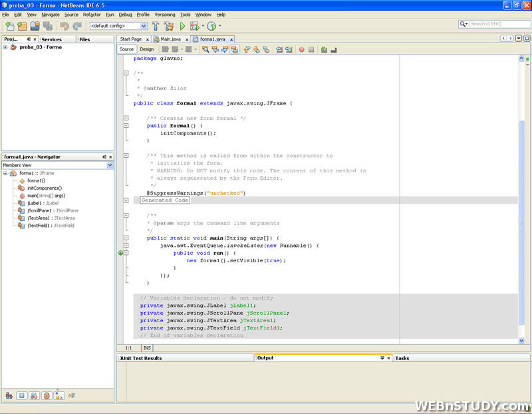The height and width of the screenshot is (414, 532).
Task: Click the Comment icon in the editor toolbar
Action: point(324,49)
